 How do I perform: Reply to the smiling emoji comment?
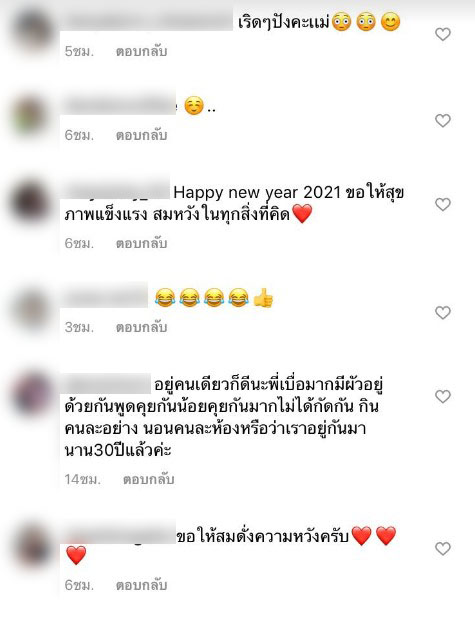click(x=141, y=135)
